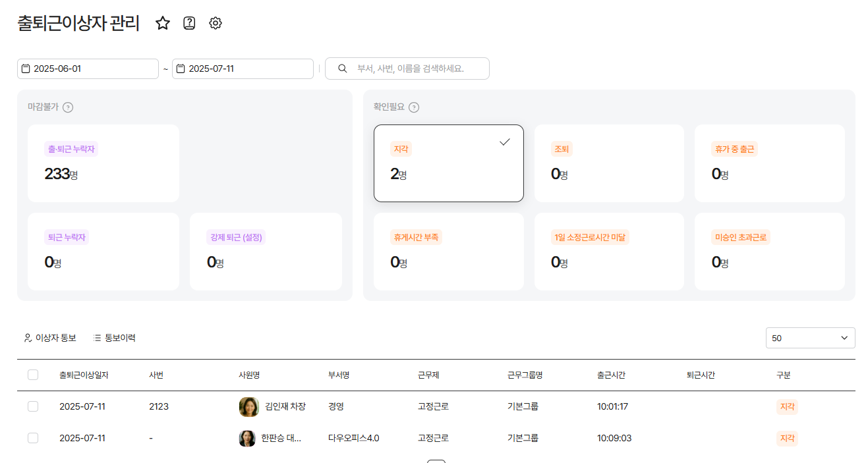The image size is (868, 463).
Task: Click 김인재 차장 profile photo thumbnail
Action: point(248,407)
